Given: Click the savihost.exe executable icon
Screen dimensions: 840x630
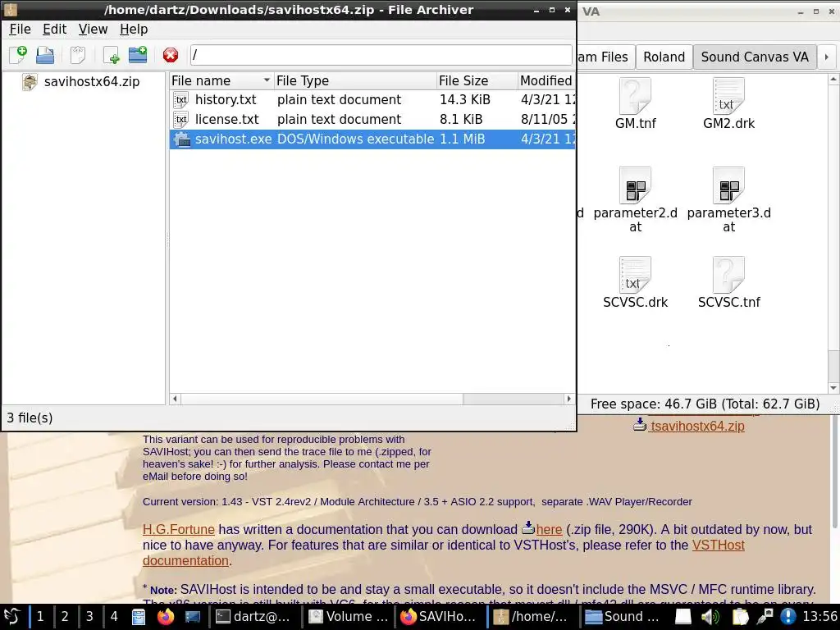Looking at the screenshot, I should 181,139.
